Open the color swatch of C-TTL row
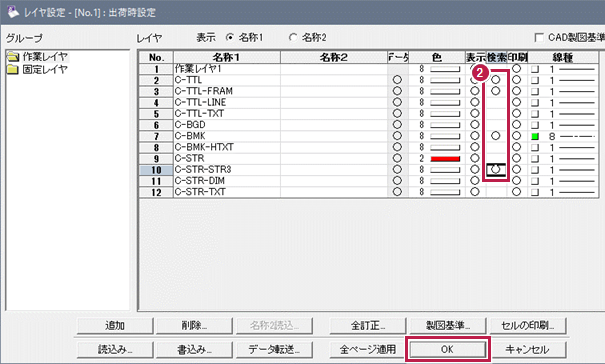The height and width of the screenshot is (364, 605). click(445, 80)
